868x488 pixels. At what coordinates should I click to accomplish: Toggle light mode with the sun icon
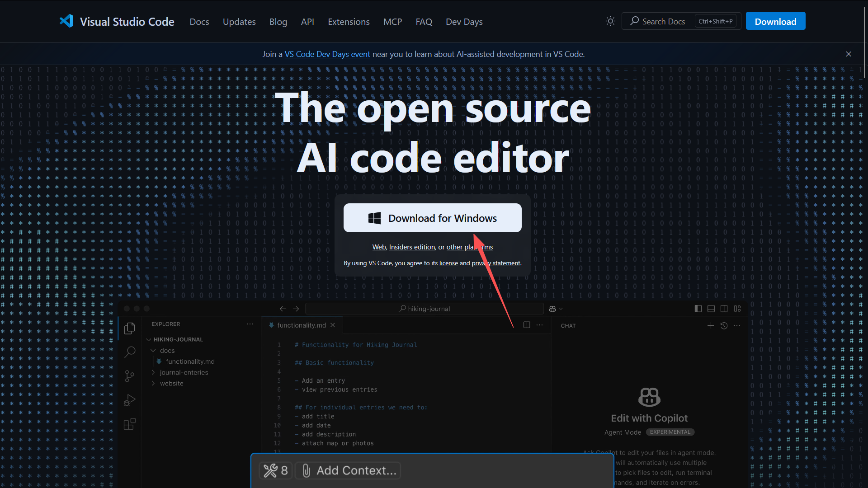pos(610,21)
